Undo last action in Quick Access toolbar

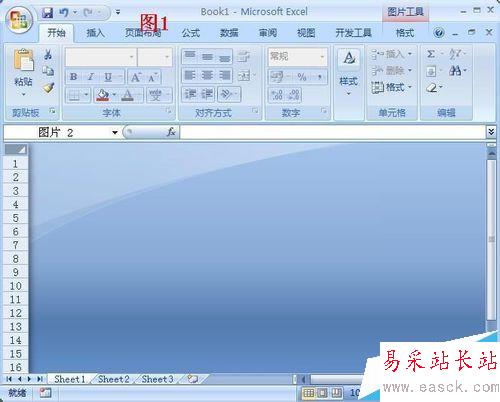pos(64,13)
